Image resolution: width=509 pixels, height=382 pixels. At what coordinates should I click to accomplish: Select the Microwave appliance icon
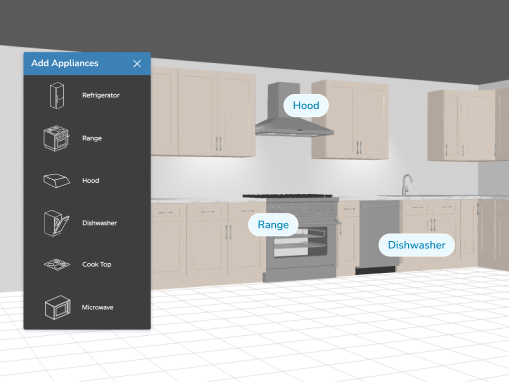(x=58, y=307)
